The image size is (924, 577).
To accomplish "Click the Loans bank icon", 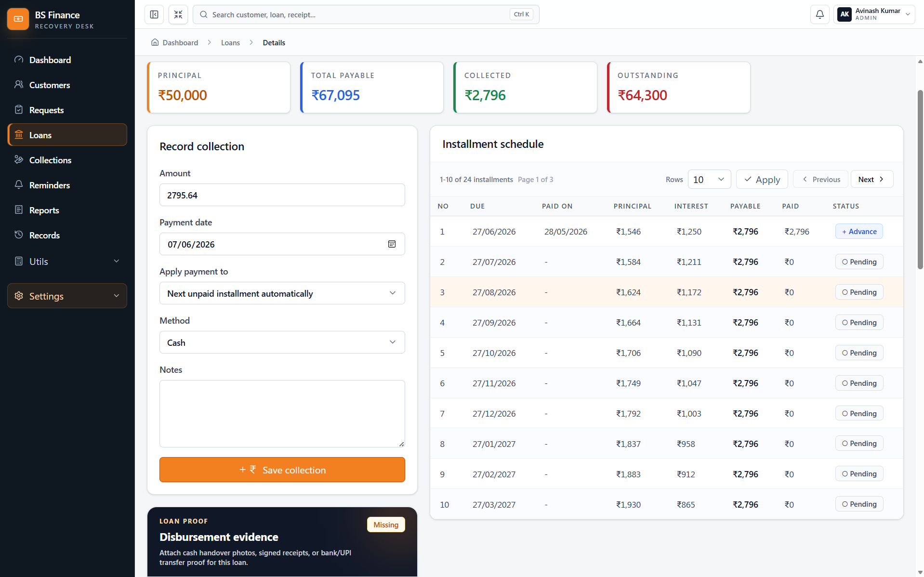I will tap(19, 135).
